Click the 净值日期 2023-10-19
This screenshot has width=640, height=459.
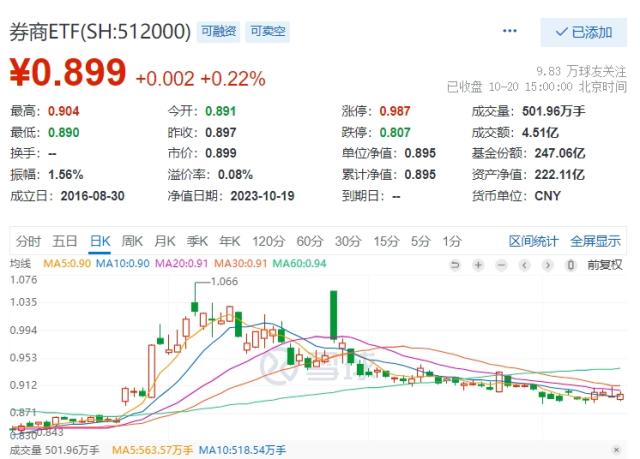(x=262, y=196)
